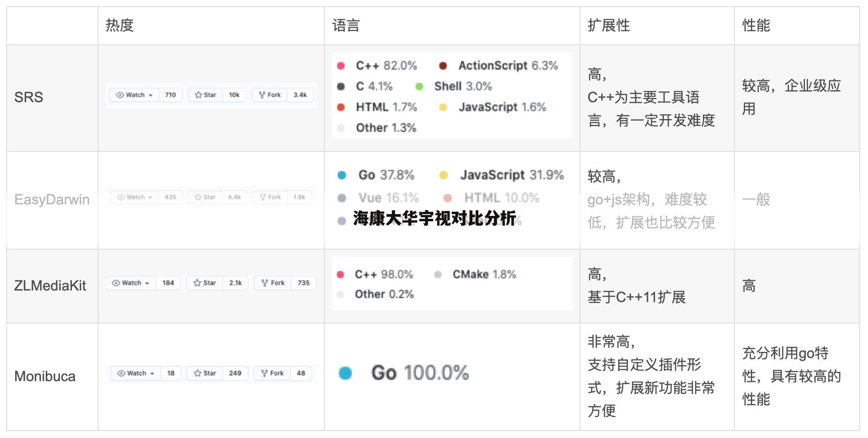Click the yellow JavaScript 1.6% color dot
Image resolution: width=868 pixels, height=438 pixels.
pos(442,107)
